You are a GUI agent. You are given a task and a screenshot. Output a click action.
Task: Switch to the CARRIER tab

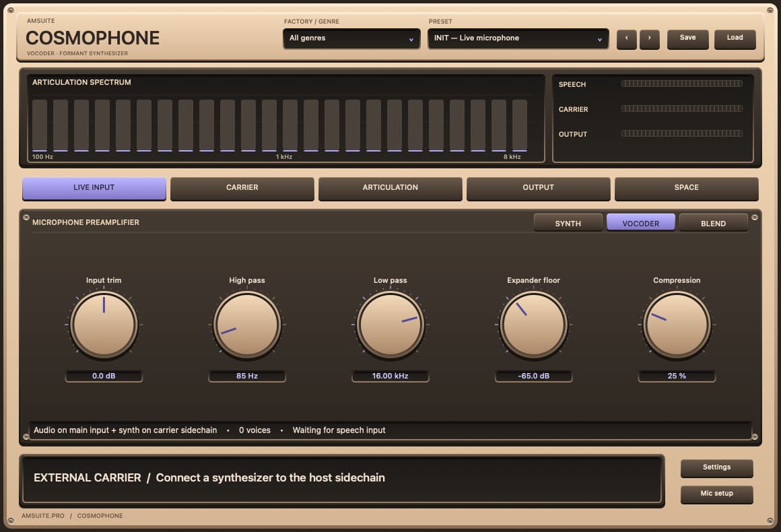point(242,188)
